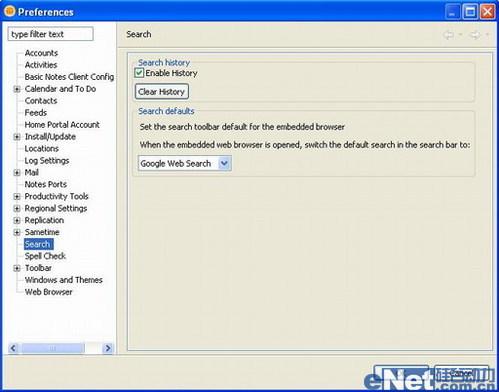Select Calendar and To Do preferences
Viewport: 499px width, 392px height.
pos(60,89)
